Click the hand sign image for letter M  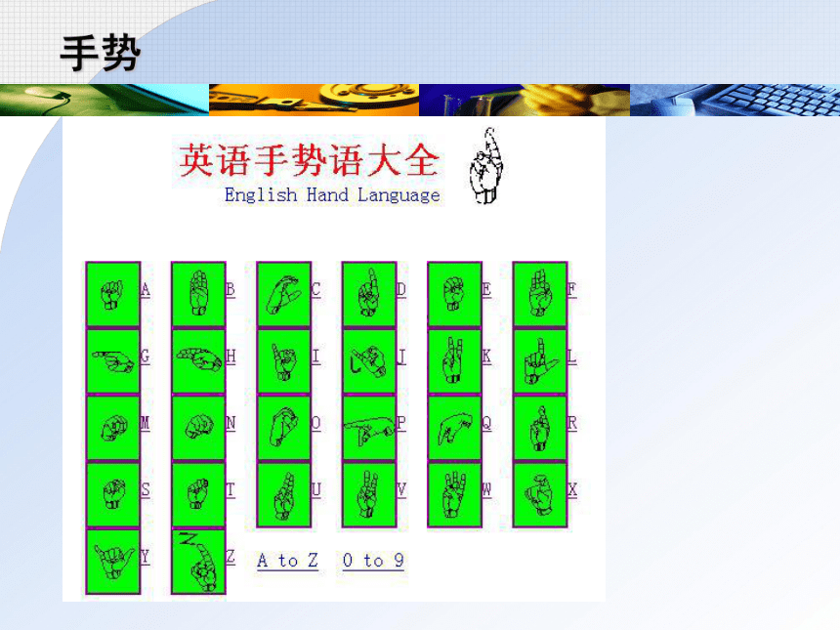point(113,428)
